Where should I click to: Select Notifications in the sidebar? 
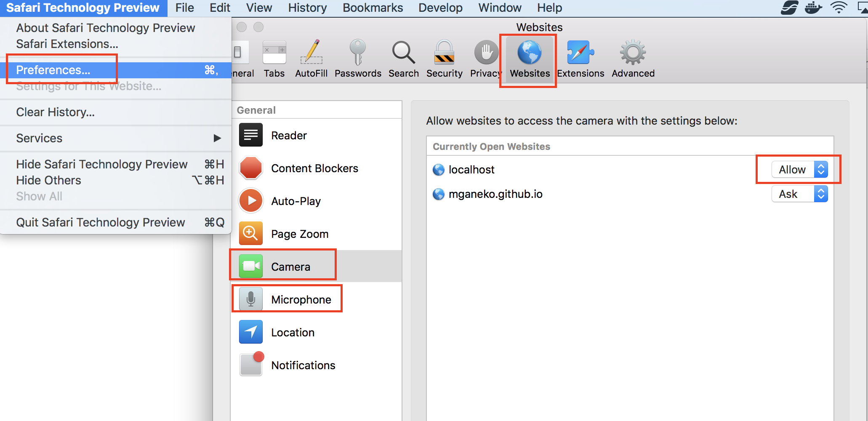[316, 365]
